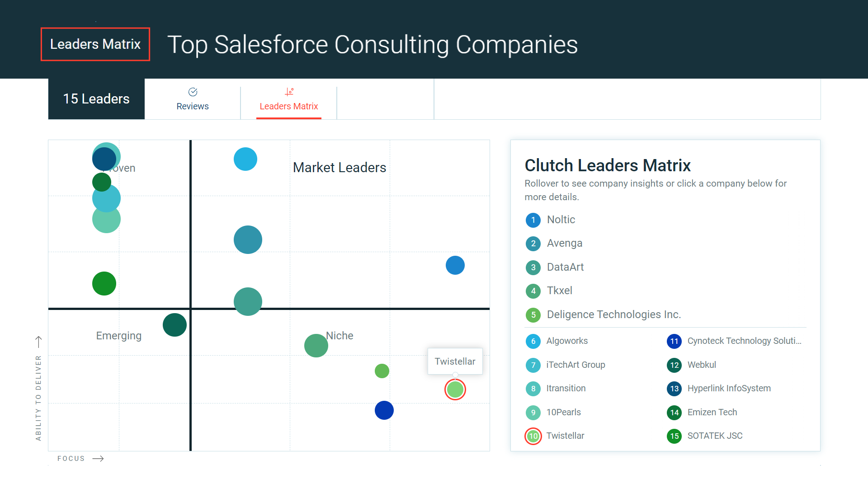Click badge 3 beside DataArt
Screen dimensions: 868x488
coord(533,267)
